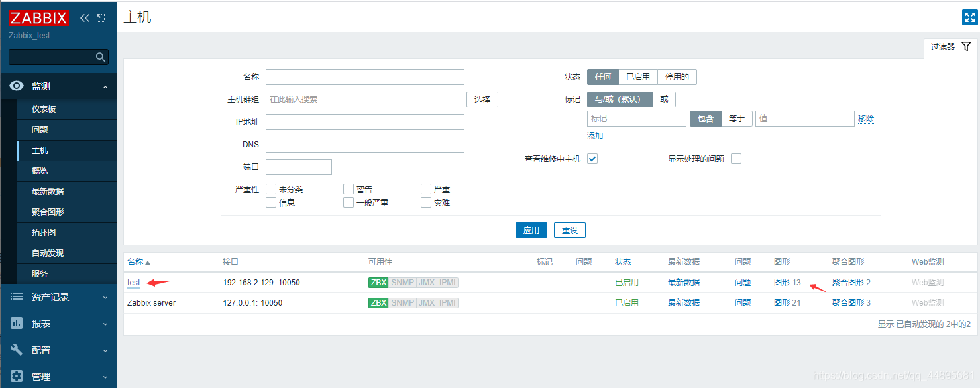Click JMX badge in Zabbix server row
Viewport: 980px width, 388px height.
coord(426,303)
